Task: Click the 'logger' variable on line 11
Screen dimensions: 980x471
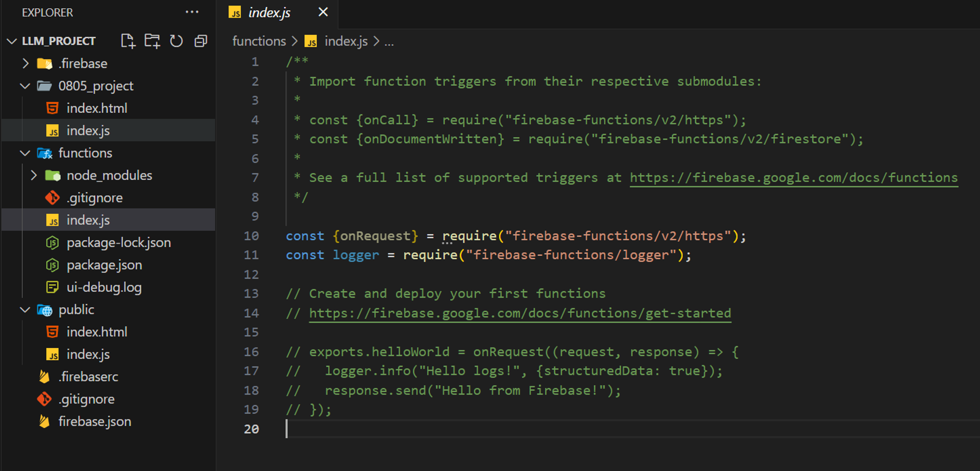Action: [356, 255]
